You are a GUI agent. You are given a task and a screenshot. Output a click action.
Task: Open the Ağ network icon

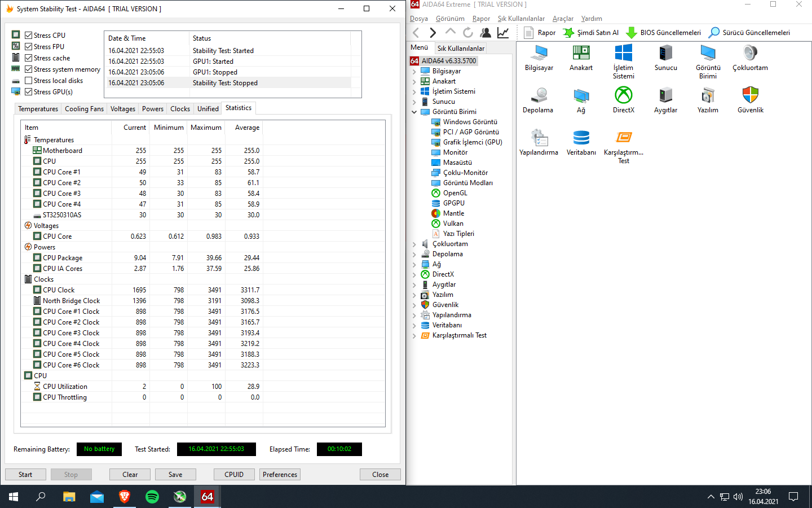581,100
